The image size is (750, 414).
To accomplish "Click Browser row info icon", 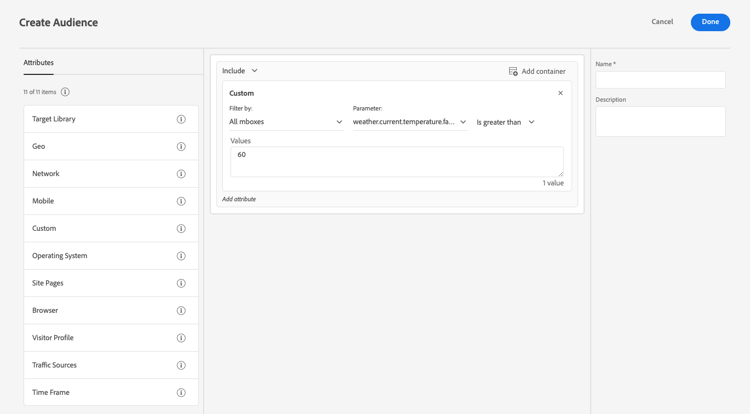I will click(181, 310).
